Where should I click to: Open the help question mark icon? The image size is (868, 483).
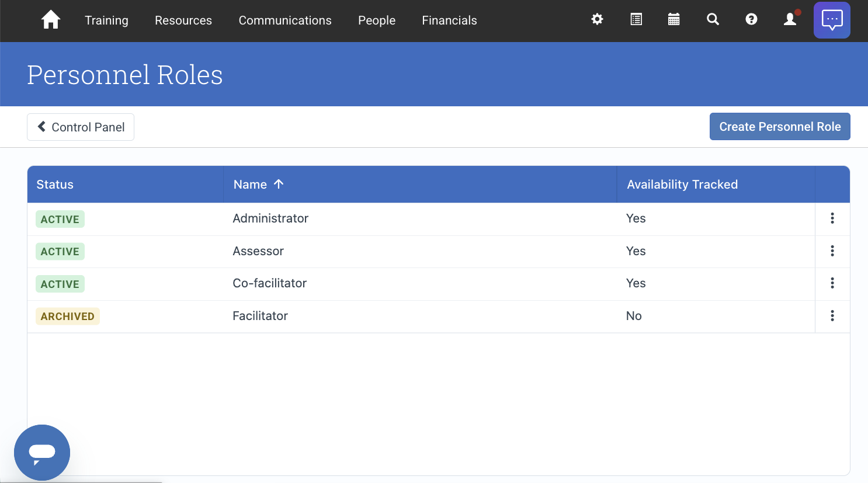click(751, 19)
